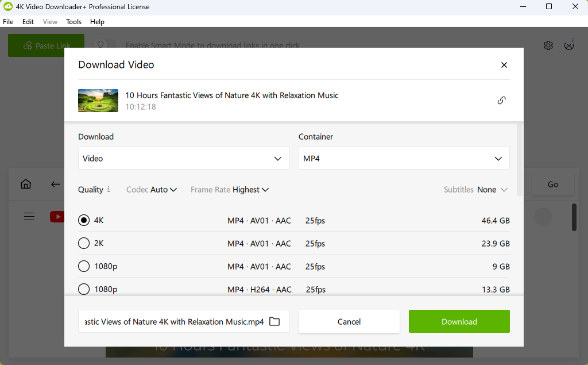The image size is (588, 365).
Task: Click the Home icon in the sidebar
Action: click(x=25, y=184)
